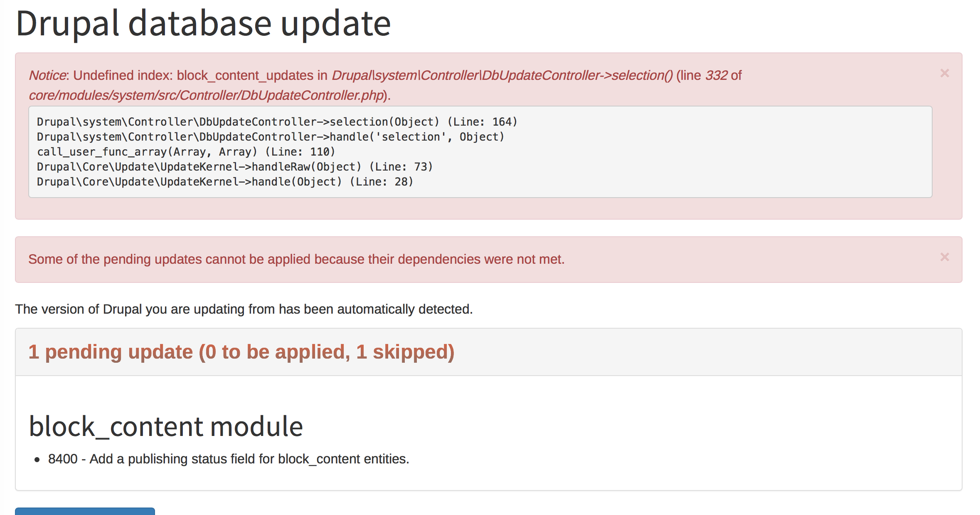
Task: Click the 8400 publishing status field update item
Action: click(x=229, y=459)
